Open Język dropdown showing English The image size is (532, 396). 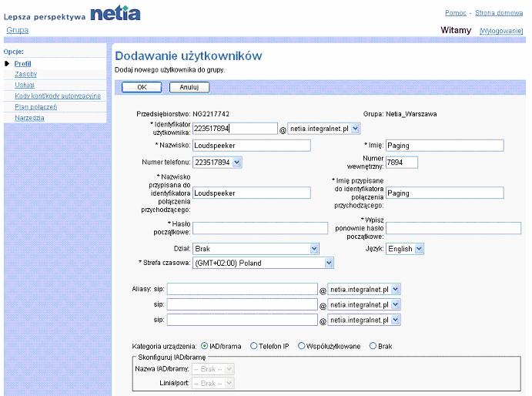pos(405,249)
